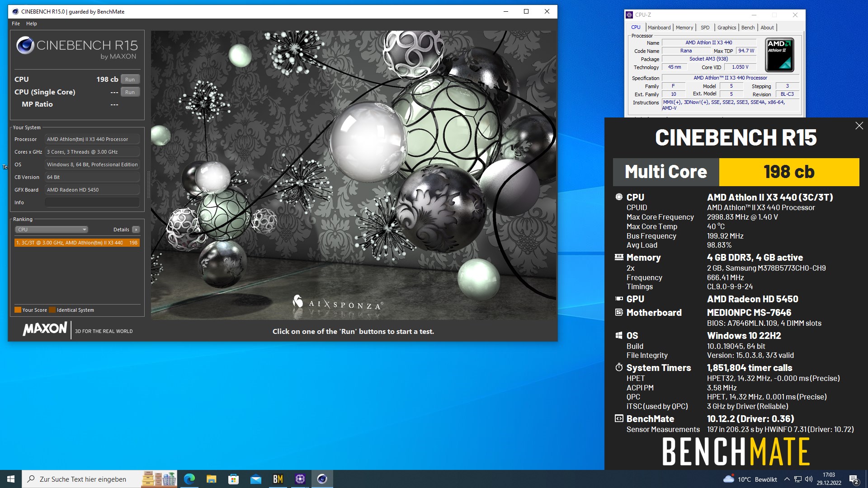The image size is (868, 488).
Task: Click the System Timers clock icon
Action: point(619,367)
